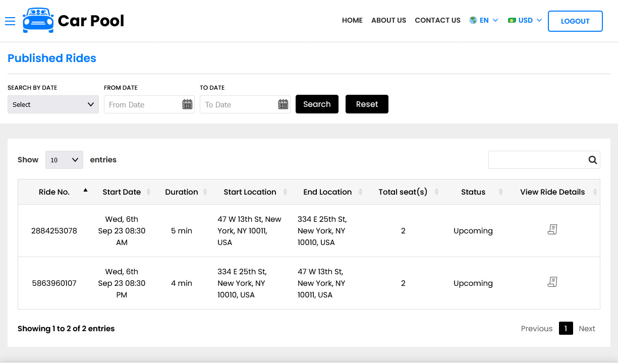This screenshot has width=618, height=364.
Task: Go to HOME page
Action: pos(352,21)
